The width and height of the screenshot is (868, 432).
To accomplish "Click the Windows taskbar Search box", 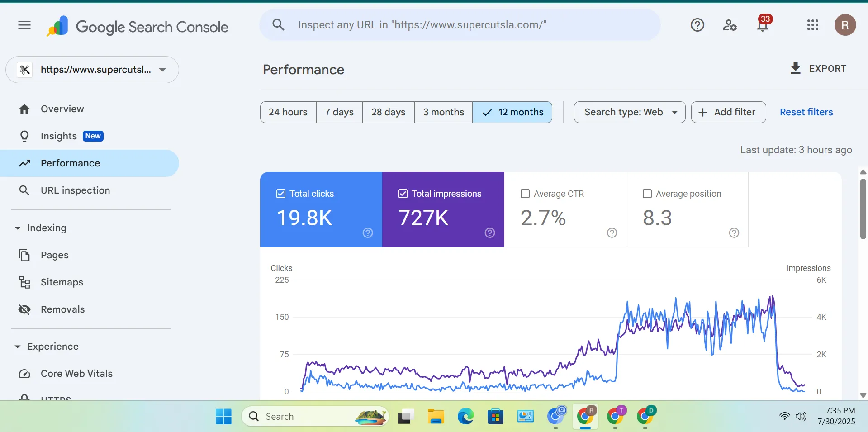I will 315,417.
